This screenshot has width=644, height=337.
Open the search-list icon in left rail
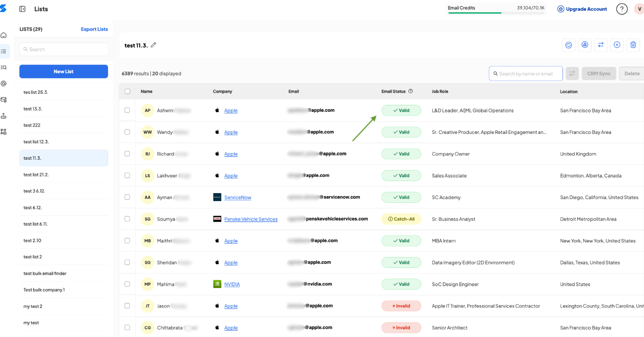(x=4, y=68)
